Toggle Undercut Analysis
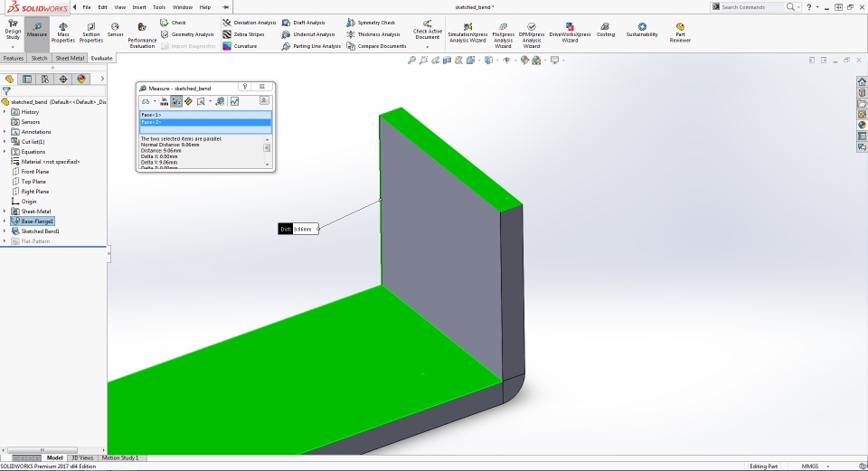 click(x=308, y=34)
